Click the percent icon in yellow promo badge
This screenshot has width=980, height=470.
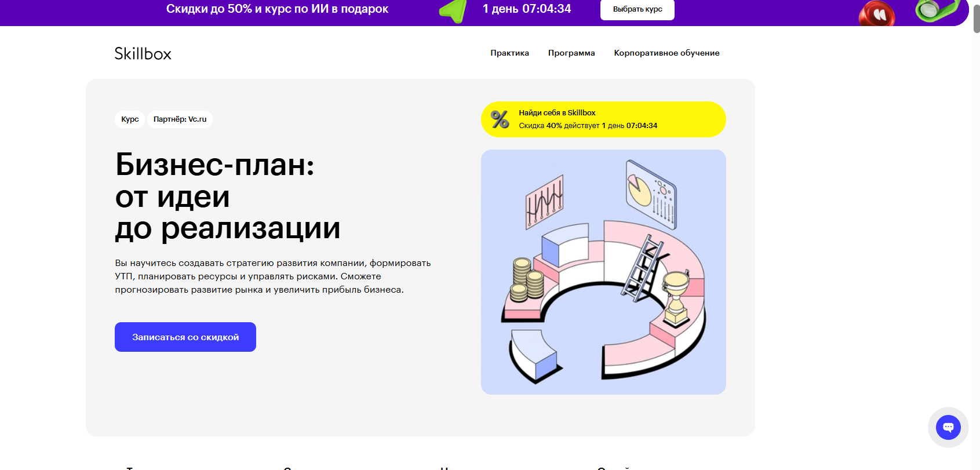point(500,119)
